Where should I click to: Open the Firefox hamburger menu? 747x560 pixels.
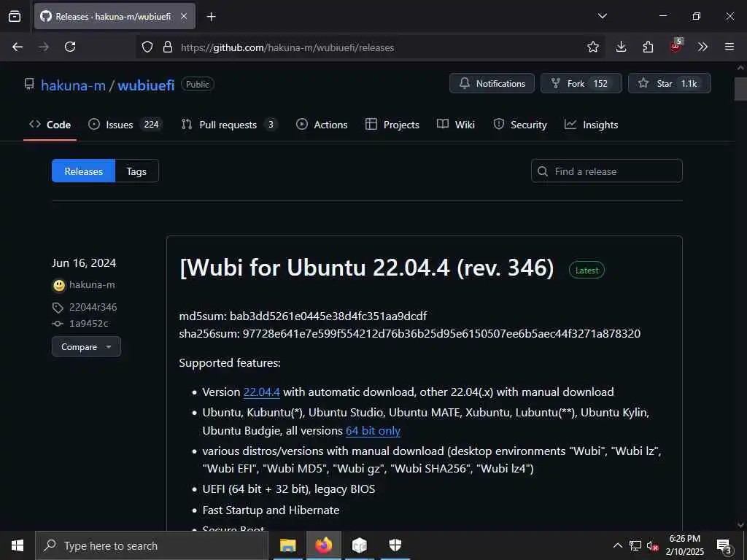(729, 47)
